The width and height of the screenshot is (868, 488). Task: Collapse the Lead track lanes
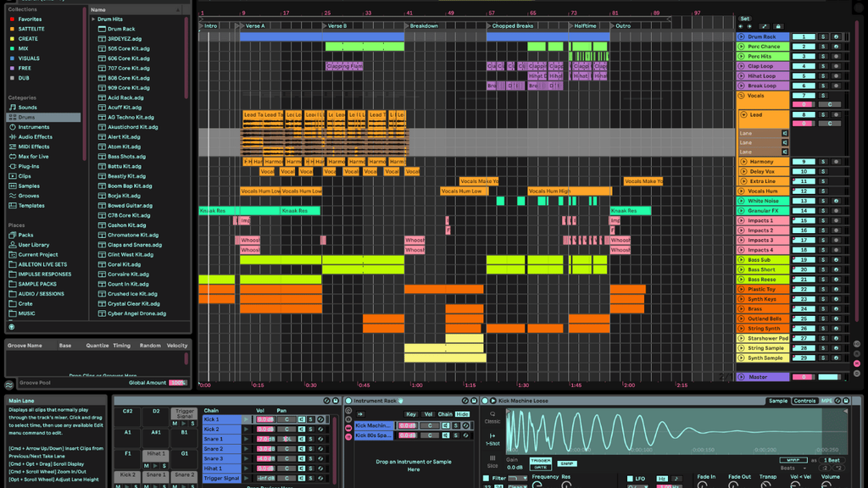(742, 114)
